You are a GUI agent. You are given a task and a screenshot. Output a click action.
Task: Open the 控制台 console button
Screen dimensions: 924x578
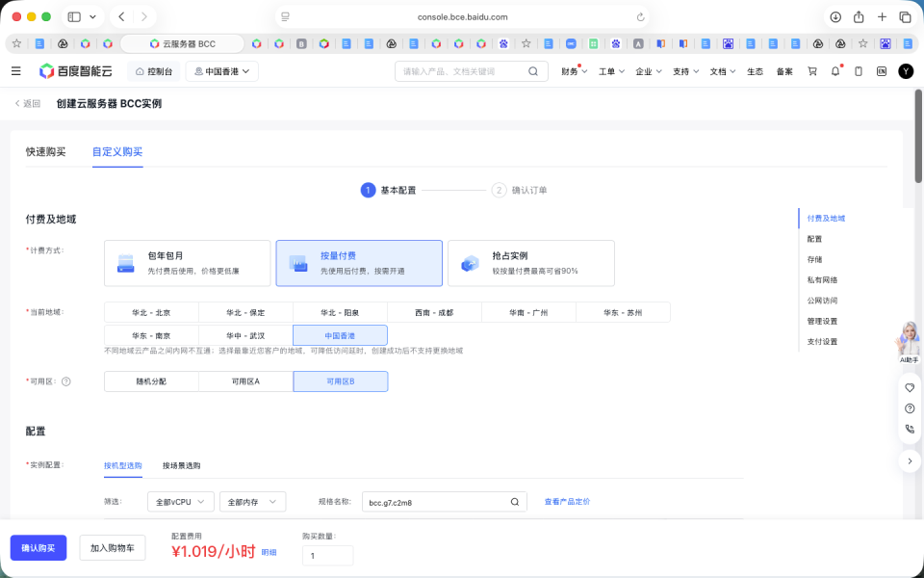point(154,71)
